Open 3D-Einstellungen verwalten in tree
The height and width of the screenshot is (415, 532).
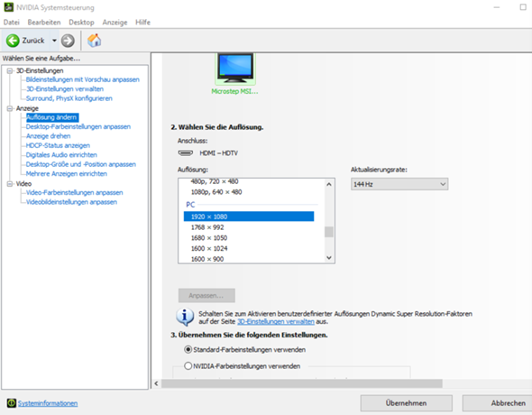click(65, 89)
